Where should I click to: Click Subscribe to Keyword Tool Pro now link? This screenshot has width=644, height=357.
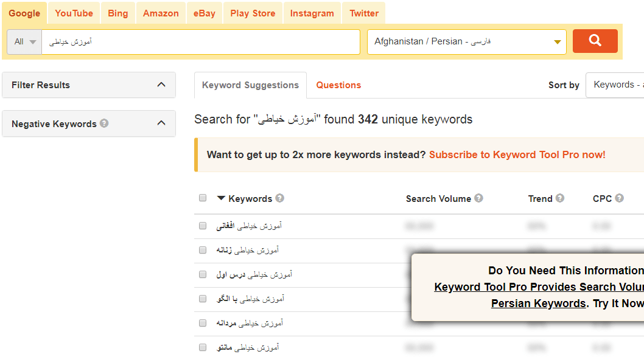pos(517,154)
